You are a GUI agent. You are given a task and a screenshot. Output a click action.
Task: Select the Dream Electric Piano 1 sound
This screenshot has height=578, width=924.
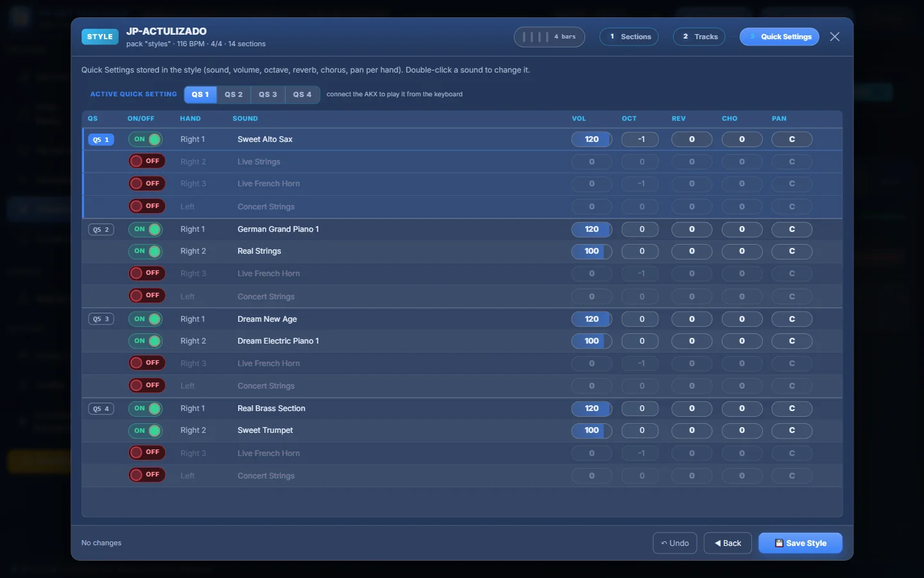(x=278, y=341)
